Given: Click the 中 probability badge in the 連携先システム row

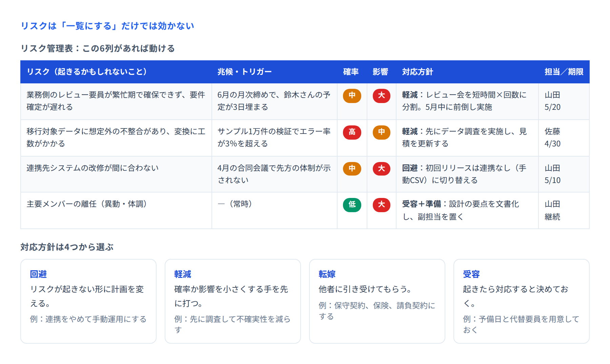Looking at the screenshot, I should click(352, 169).
